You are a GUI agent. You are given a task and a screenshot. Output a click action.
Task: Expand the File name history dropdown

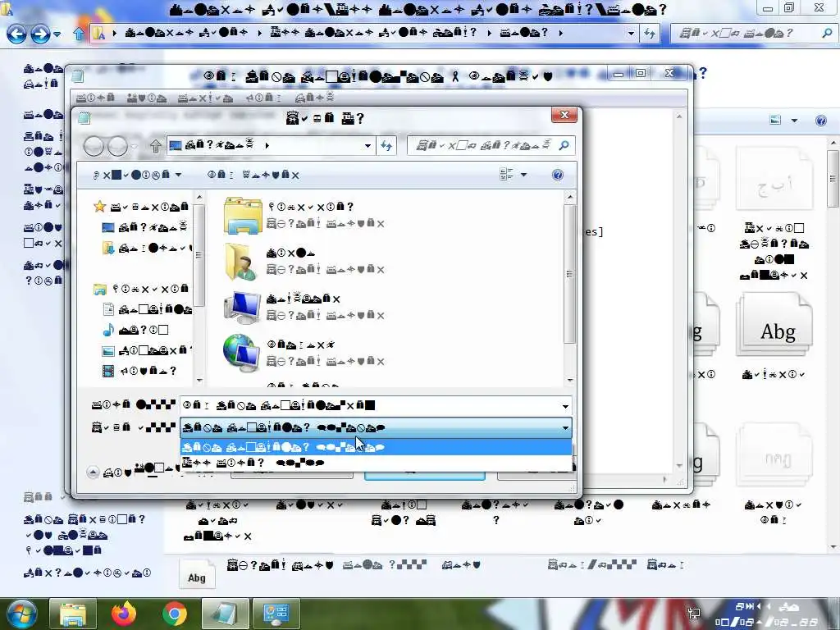[x=565, y=406]
